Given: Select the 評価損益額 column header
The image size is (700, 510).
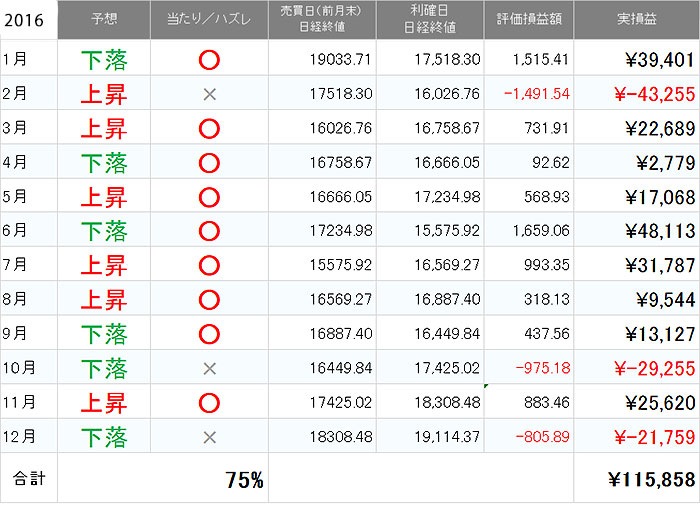Looking at the screenshot, I should (530, 19).
